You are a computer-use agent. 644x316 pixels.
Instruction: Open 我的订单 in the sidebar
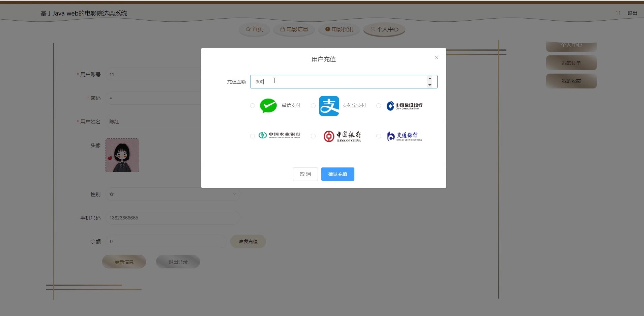coord(572,63)
